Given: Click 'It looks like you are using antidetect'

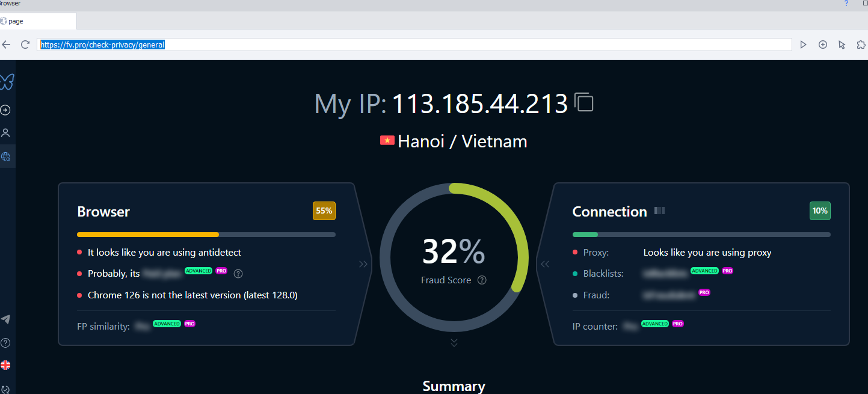Looking at the screenshot, I should pyautogui.click(x=164, y=253).
